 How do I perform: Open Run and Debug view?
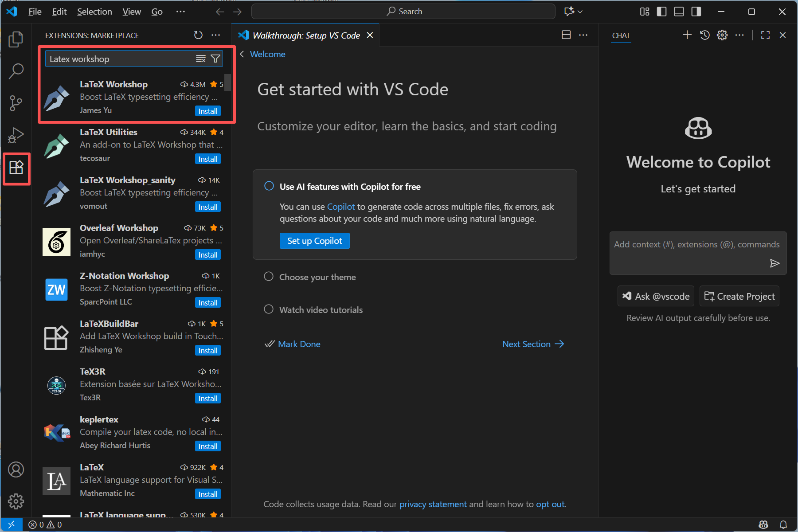[16, 135]
